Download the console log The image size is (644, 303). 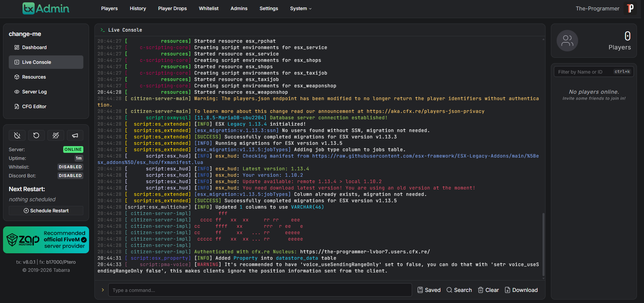(x=521, y=290)
